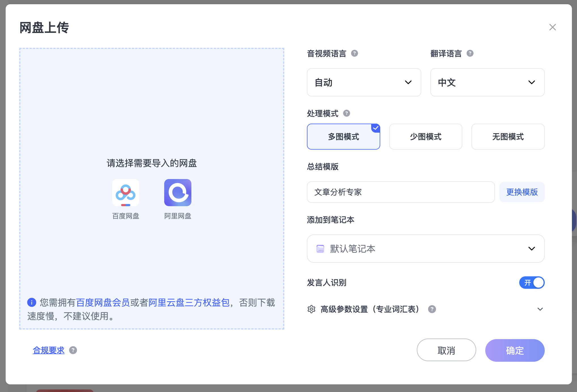Expand the 高级参数设置 section chevron
The image size is (577, 392).
[540, 309]
